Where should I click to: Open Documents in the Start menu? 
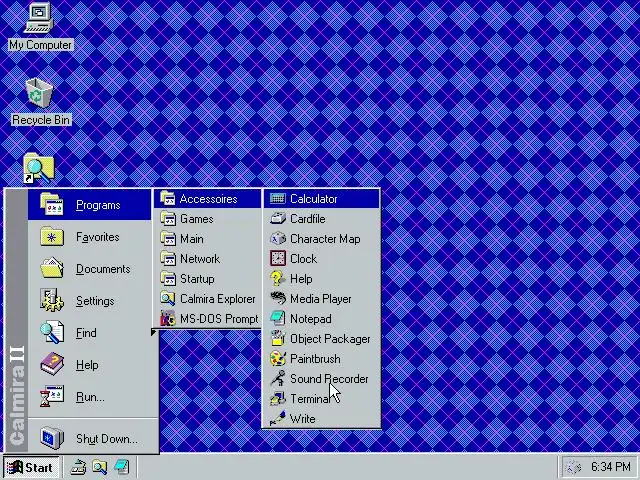pyautogui.click(x=90, y=269)
